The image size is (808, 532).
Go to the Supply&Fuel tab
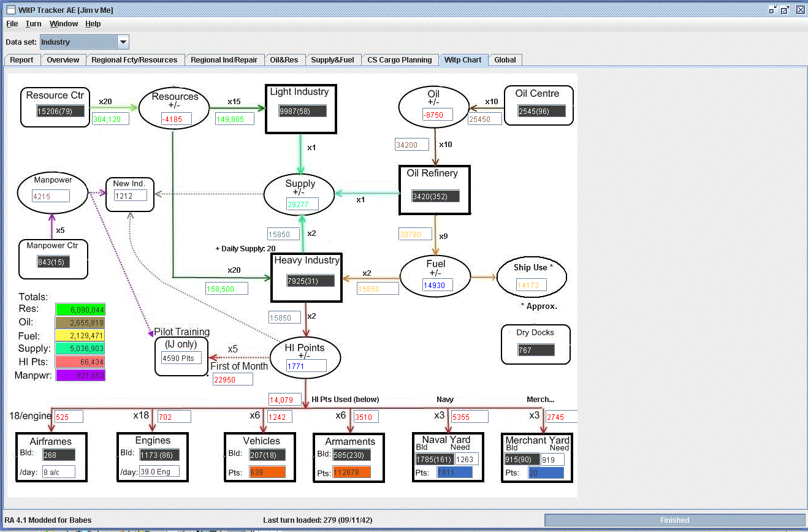(x=332, y=60)
